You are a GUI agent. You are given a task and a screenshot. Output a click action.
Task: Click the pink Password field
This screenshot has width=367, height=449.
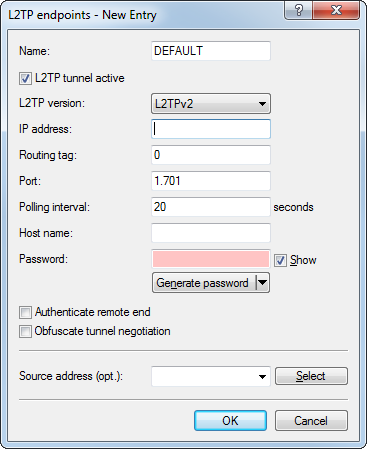[x=211, y=259]
